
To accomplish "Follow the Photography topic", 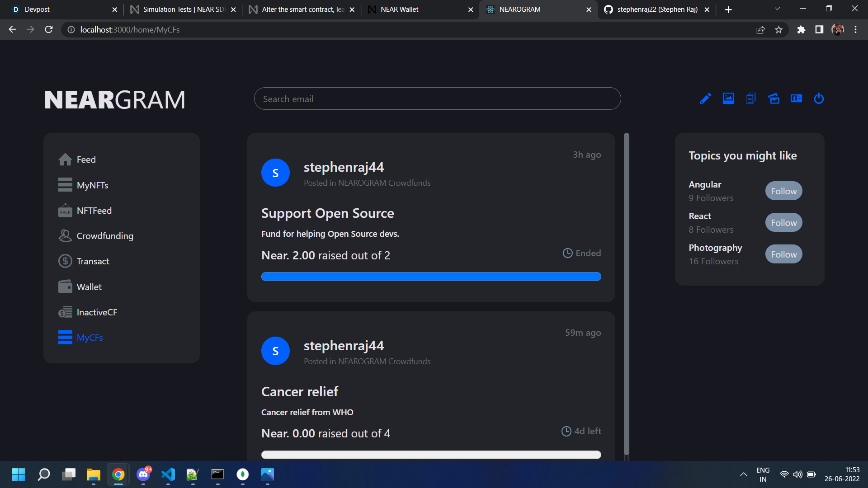I will click(783, 254).
